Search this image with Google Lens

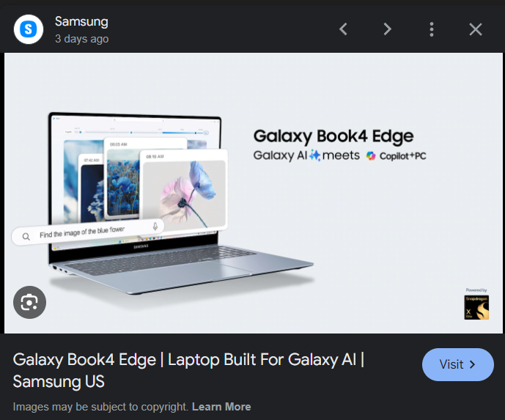tap(29, 302)
